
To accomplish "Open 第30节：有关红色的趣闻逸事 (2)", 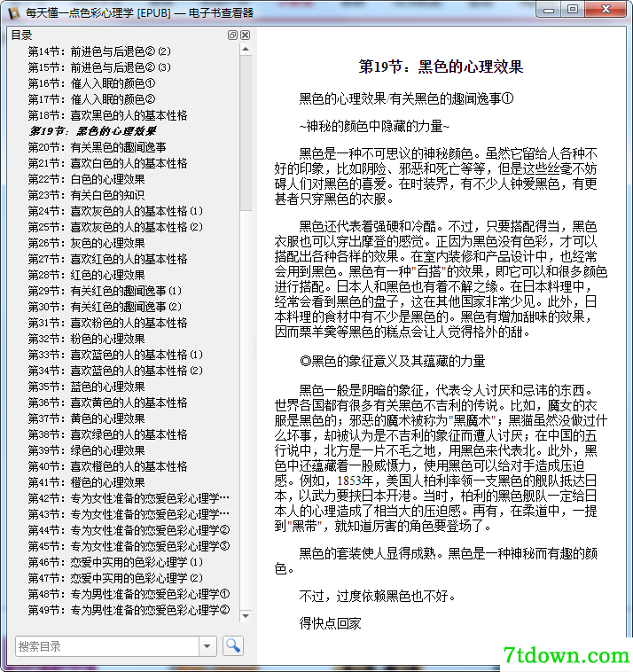I will (x=105, y=307).
